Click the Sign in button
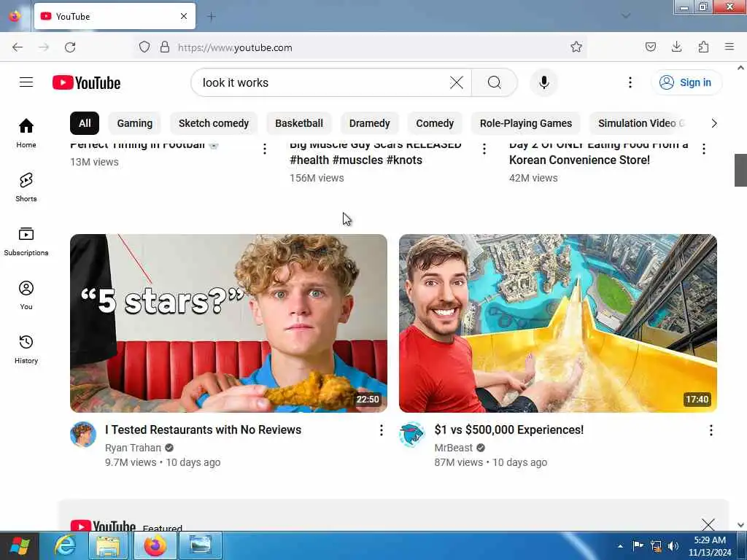 [686, 82]
